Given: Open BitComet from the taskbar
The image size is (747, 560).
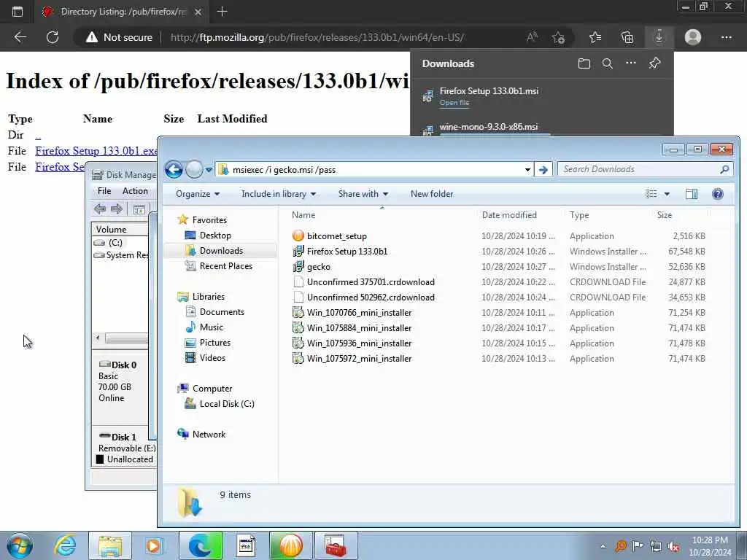Looking at the screenshot, I should click(x=290, y=545).
